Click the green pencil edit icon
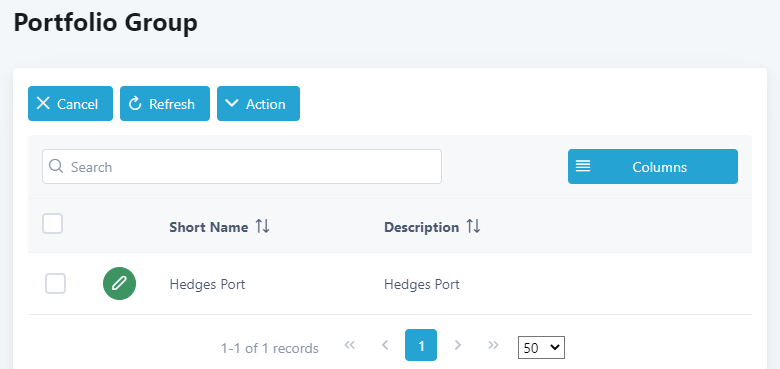 [x=119, y=283]
